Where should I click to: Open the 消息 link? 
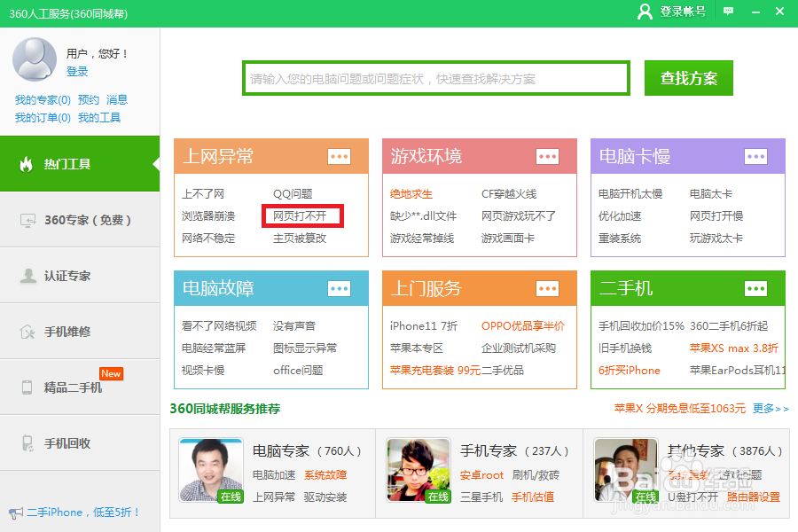tap(117, 100)
